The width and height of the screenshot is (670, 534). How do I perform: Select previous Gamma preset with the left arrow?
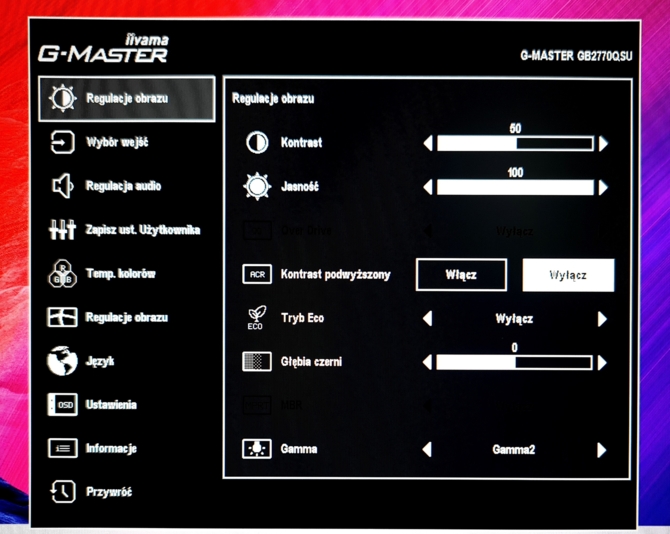pos(427,449)
